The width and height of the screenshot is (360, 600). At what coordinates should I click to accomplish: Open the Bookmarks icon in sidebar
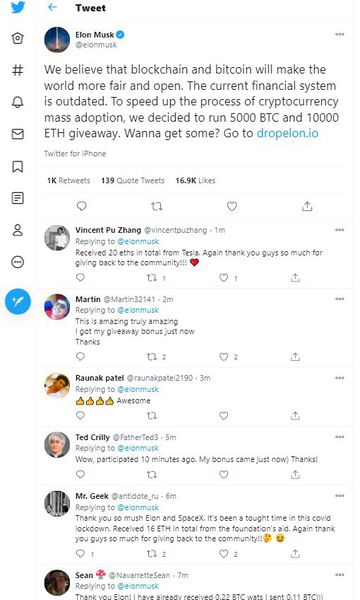click(18, 166)
